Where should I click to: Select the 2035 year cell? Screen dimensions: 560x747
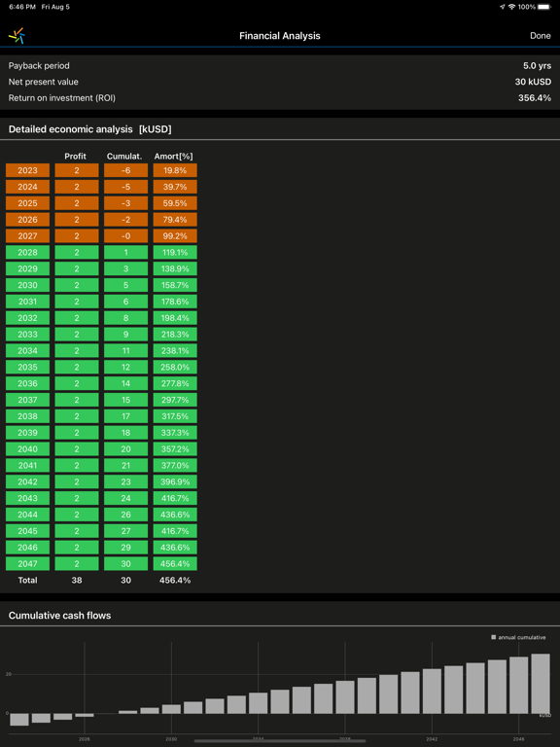27,367
